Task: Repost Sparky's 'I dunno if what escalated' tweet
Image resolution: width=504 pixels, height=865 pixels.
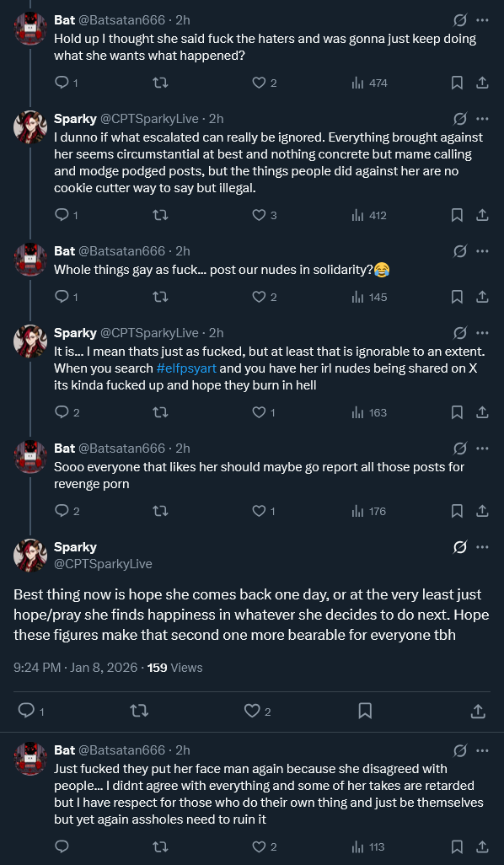Action: tap(160, 215)
